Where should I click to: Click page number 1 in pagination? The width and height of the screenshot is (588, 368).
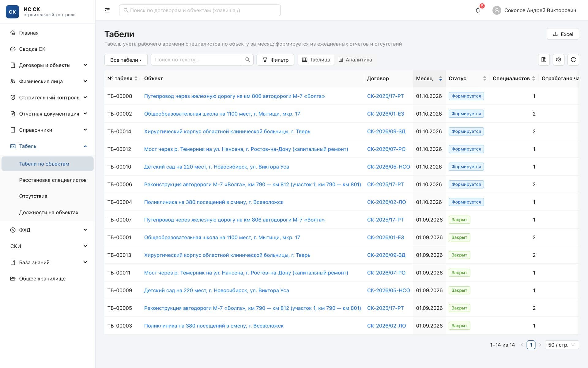pyautogui.click(x=531, y=345)
